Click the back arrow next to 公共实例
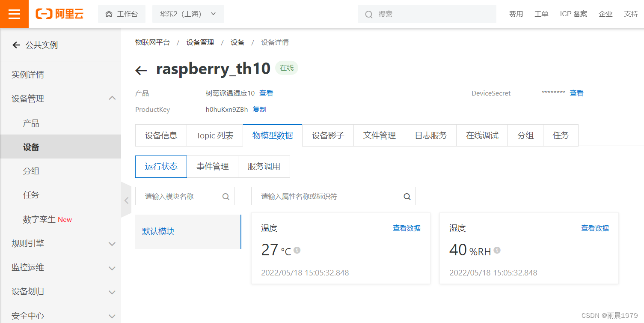The image size is (644, 323). click(x=16, y=45)
